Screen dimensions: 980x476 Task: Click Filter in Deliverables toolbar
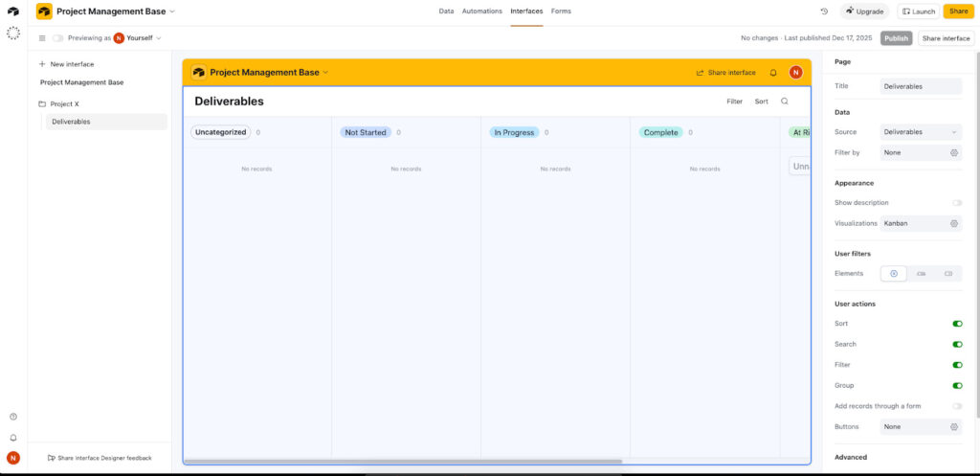point(734,102)
